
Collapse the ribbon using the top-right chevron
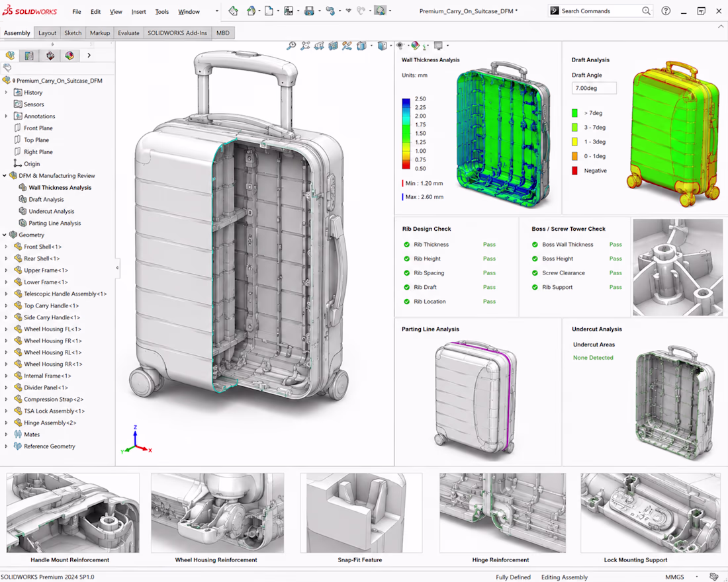coord(721,26)
